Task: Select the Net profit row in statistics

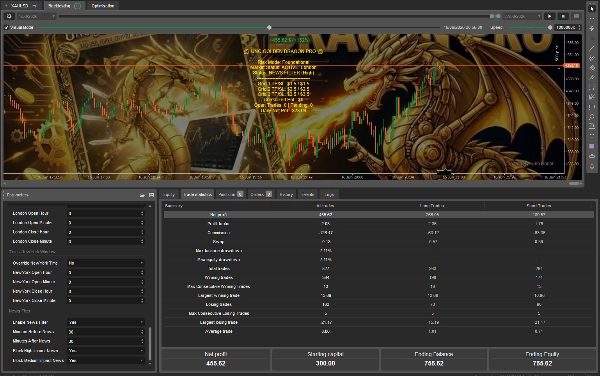Action: click(x=379, y=215)
